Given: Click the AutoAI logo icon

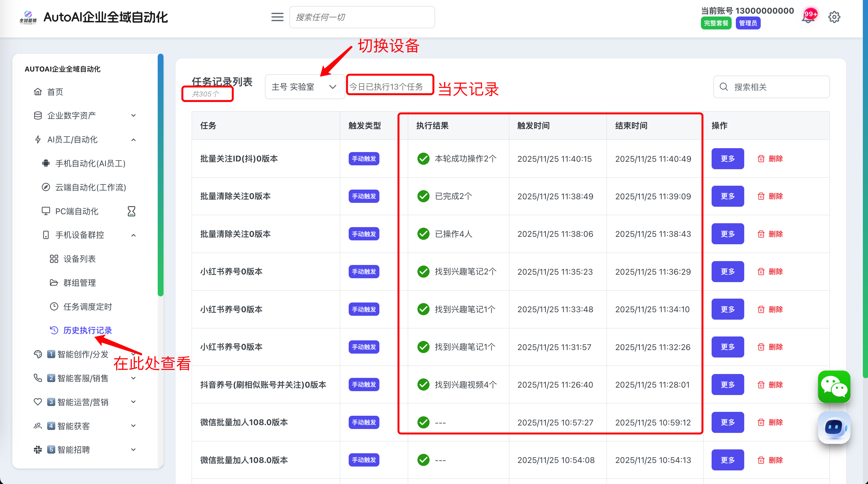Looking at the screenshot, I should [x=28, y=17].
